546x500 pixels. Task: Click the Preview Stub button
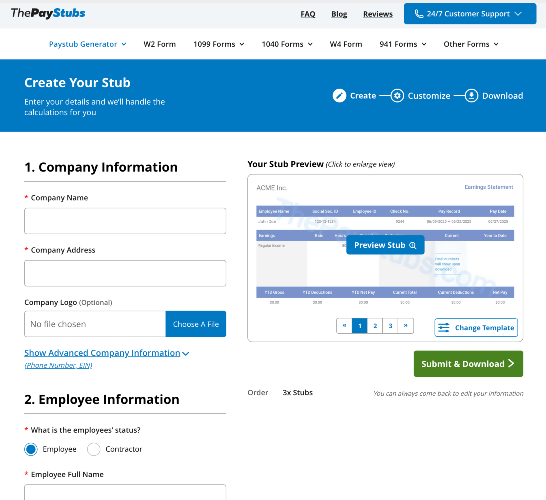(x=385, y=245)
